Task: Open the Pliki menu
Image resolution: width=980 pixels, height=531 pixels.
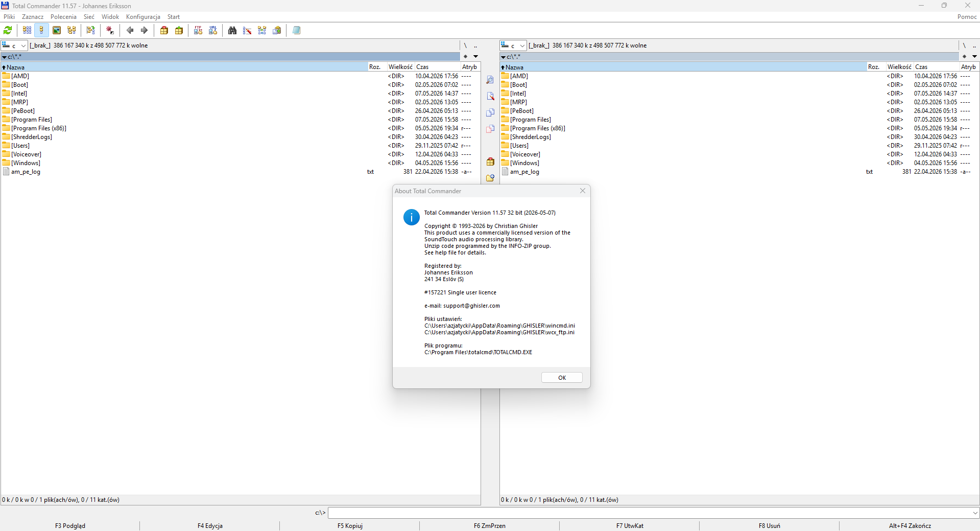Action: click(9, 17)
